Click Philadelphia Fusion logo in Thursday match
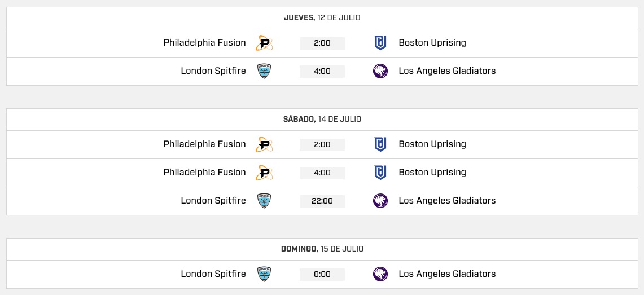Viewport: 644px width, 295px height. point(264,43)
